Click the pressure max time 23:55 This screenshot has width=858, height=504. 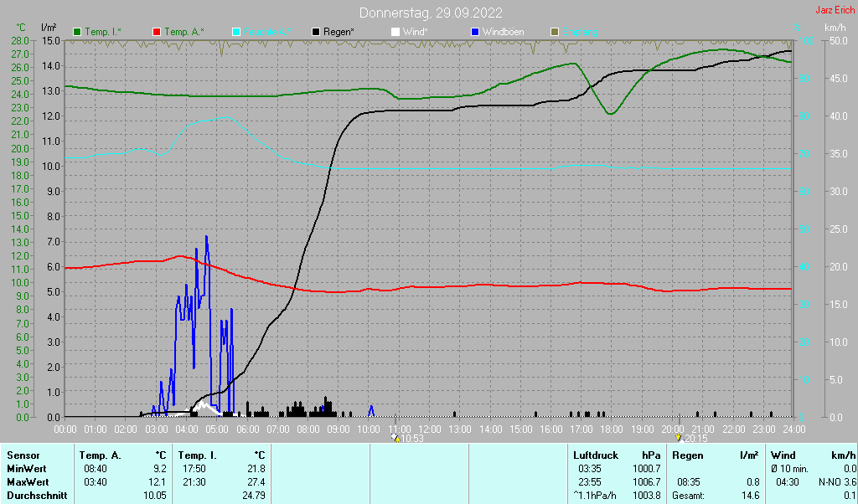coord(589,483)
